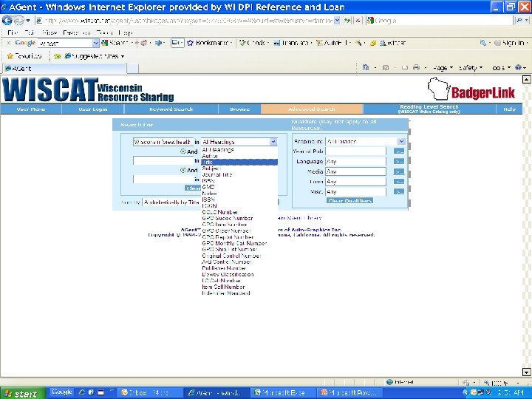Click the Favorites star button
Viewport: 532px width, 399px height.
click(24, 56)
